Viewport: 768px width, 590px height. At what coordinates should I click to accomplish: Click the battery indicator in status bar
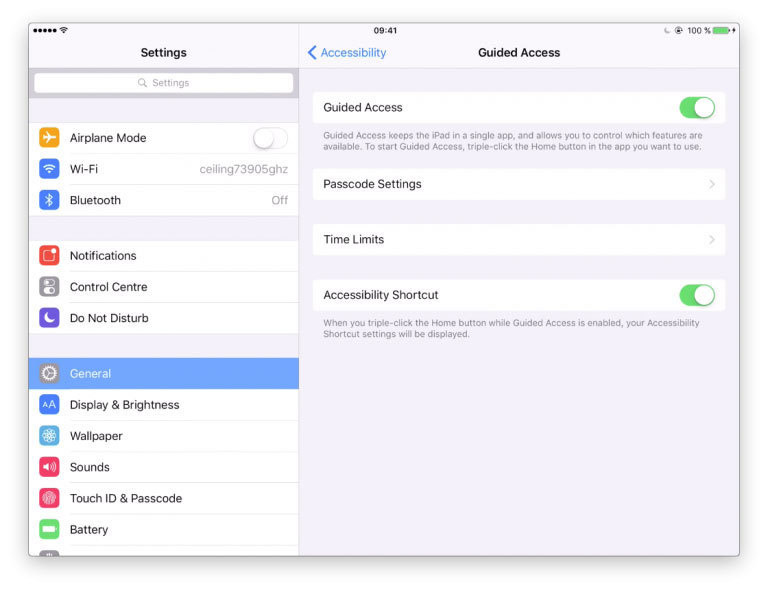tap(721, 30)
